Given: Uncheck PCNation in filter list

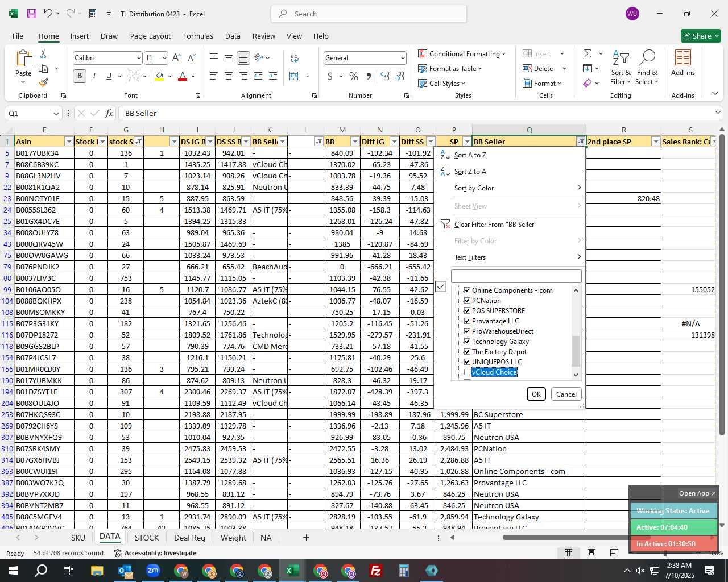Looking at the screenshot, I should 468,301.
